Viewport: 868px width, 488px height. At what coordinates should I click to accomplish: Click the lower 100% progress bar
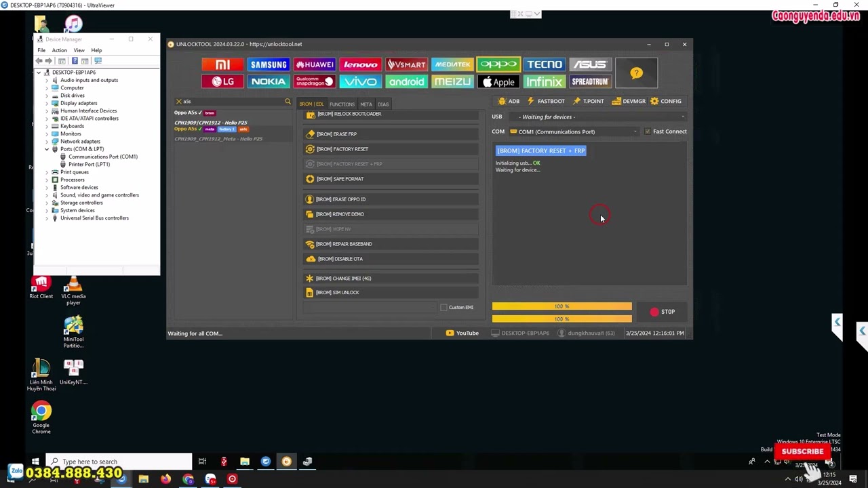(562, 319)
